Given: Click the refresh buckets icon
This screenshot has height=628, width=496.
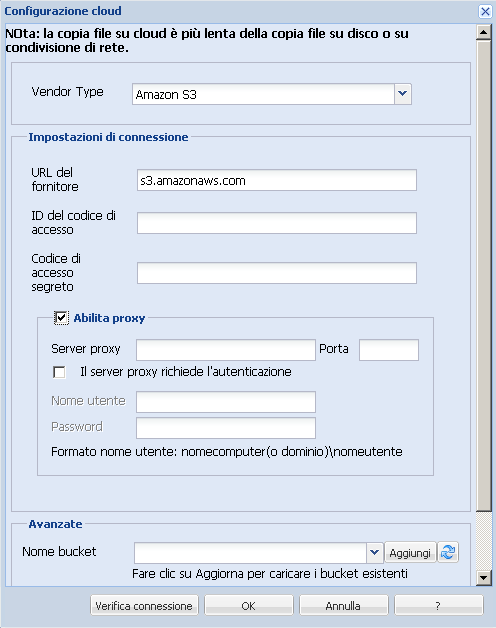Looking at the screenshot, I should click(448, 552).
